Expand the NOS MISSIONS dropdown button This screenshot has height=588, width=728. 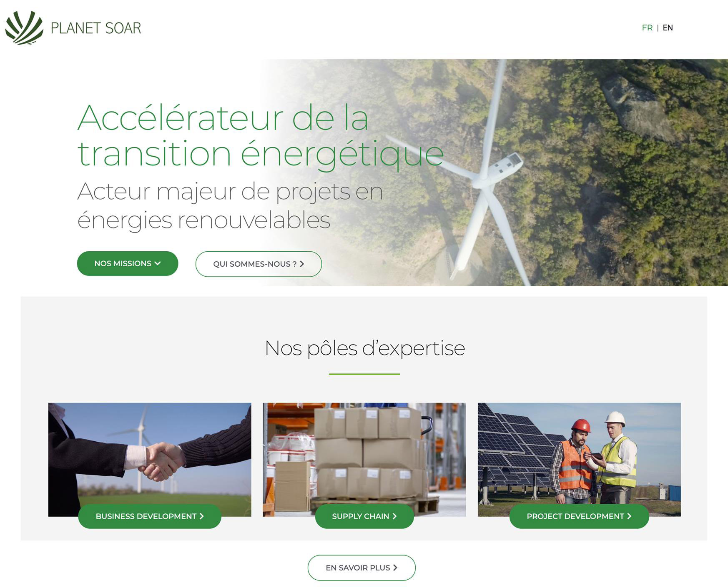(x=128, y=263)
